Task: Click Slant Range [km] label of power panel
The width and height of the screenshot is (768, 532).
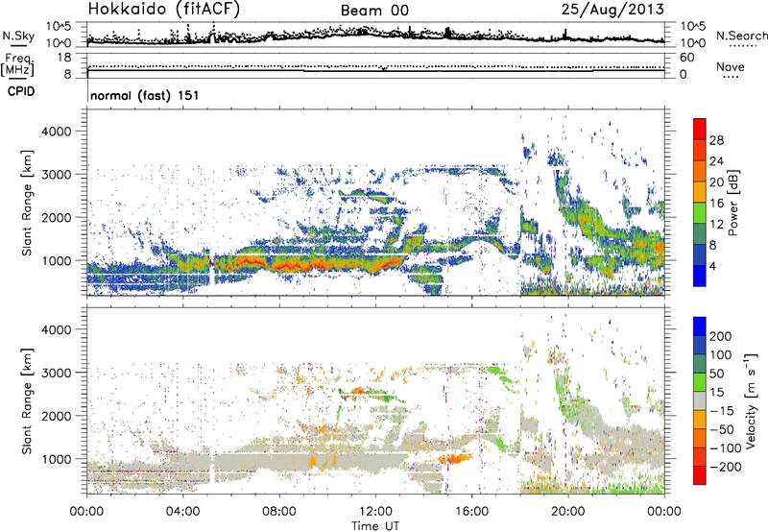Action: pos(28,203)
